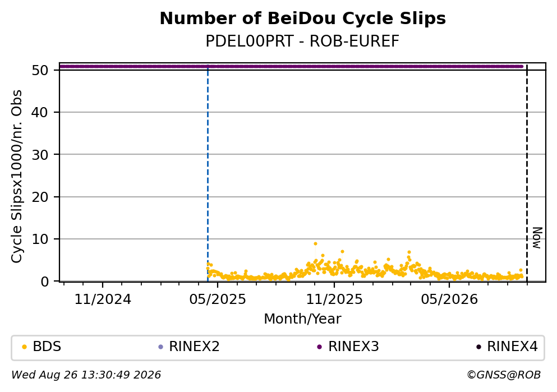The image size is (557, 392).
Task: Click the highest yellow data point near 9
Action: (x=315, y=244)
